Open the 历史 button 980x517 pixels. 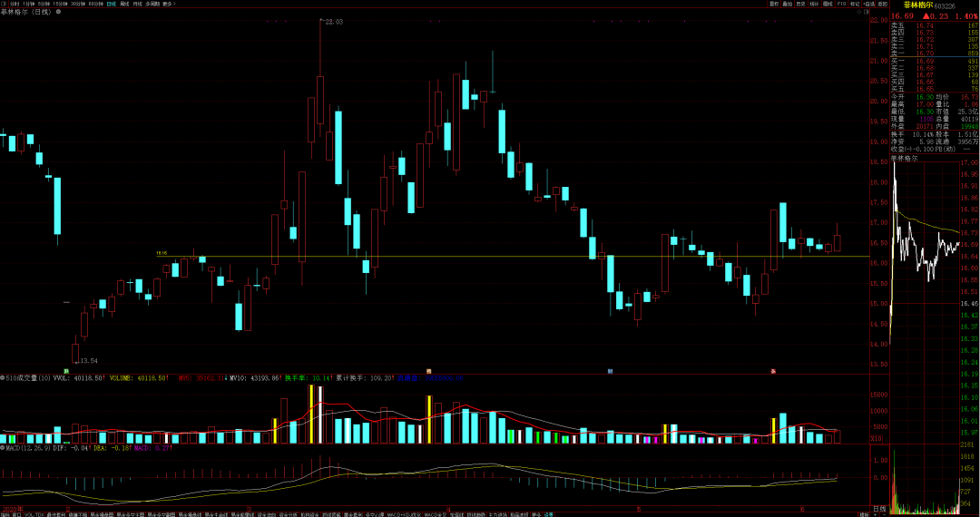tap(801, 4)
